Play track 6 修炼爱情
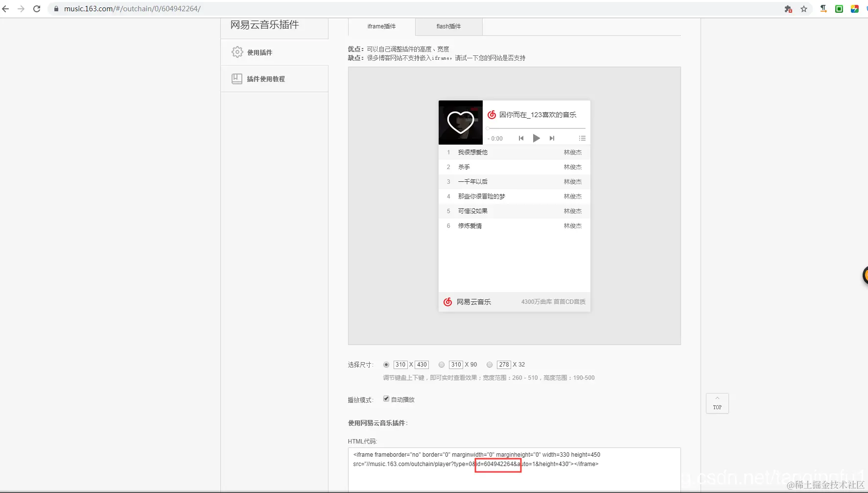868x493 pixels. [514, 226]
